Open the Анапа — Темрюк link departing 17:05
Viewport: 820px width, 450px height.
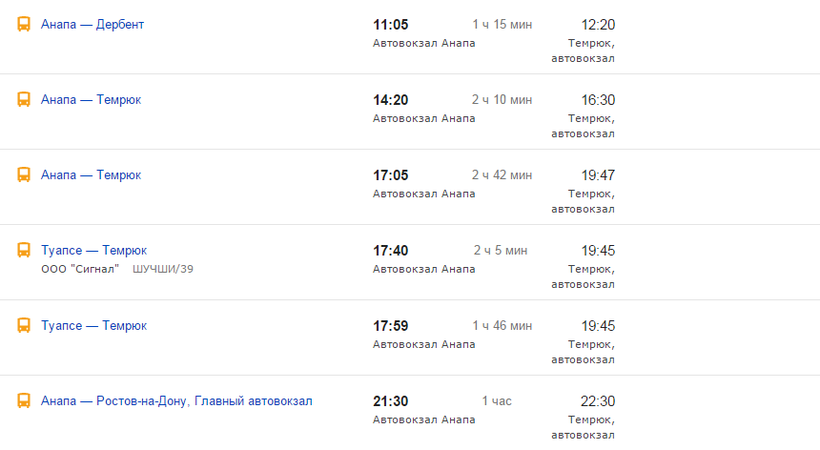[x=90, y=175]
